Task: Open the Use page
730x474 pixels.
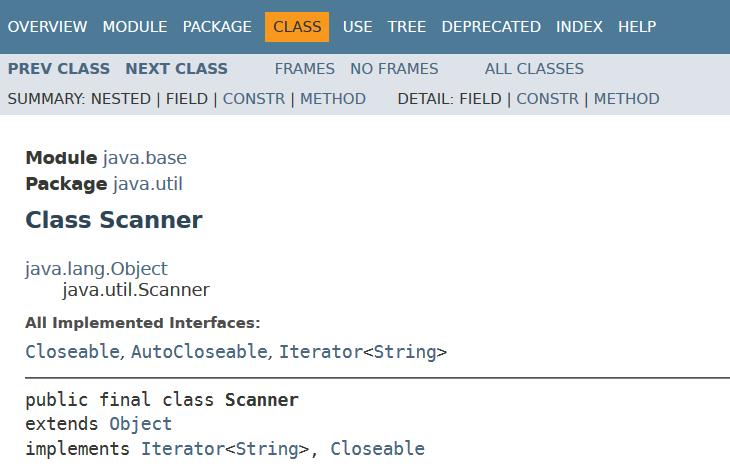Action: [357, 27]
